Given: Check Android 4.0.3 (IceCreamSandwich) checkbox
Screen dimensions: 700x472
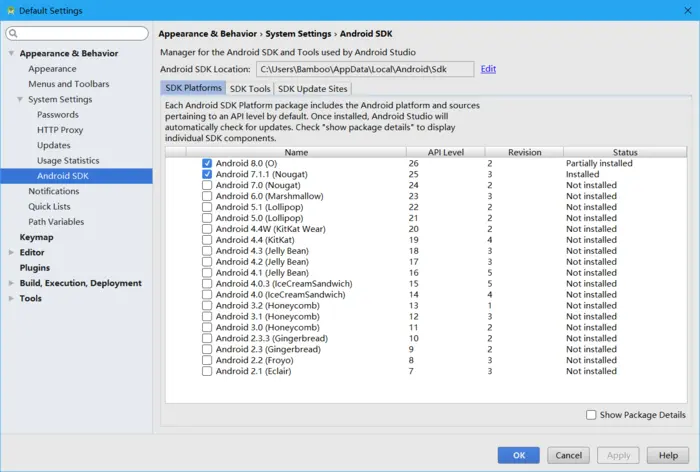Looking at the screenshot, I should point(207,284).
